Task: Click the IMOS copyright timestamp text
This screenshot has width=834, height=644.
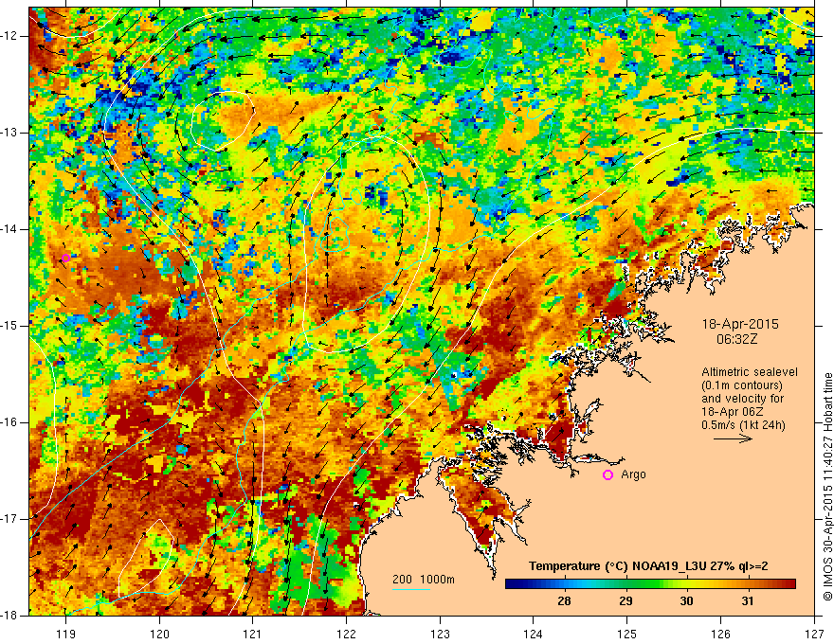Action: coord(827,487)
